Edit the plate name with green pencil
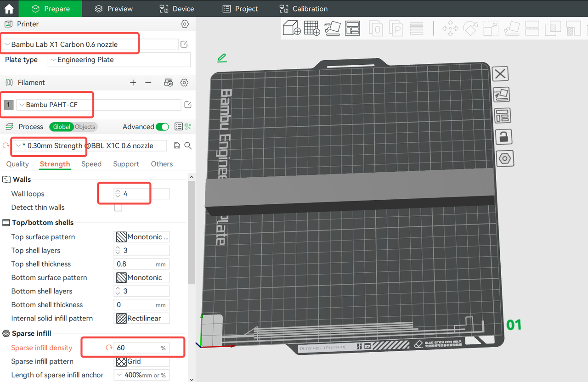Screen dimensions: 588x382 coord(222,58)
